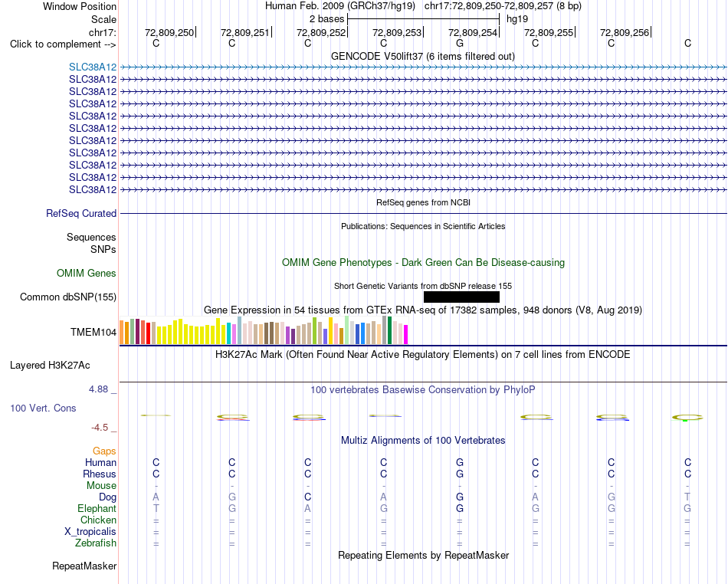
Task: Click the Window Position label
Action: click(x=80, y=6)
